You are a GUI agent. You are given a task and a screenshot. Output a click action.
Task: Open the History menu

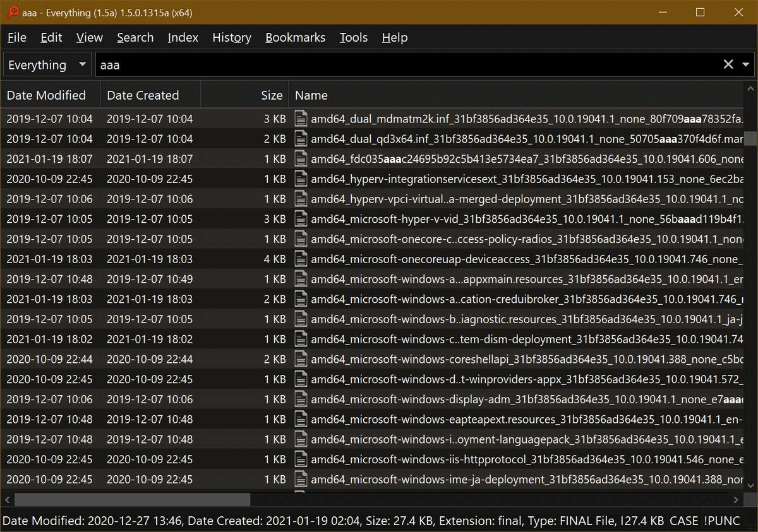[x=232, y=37]
